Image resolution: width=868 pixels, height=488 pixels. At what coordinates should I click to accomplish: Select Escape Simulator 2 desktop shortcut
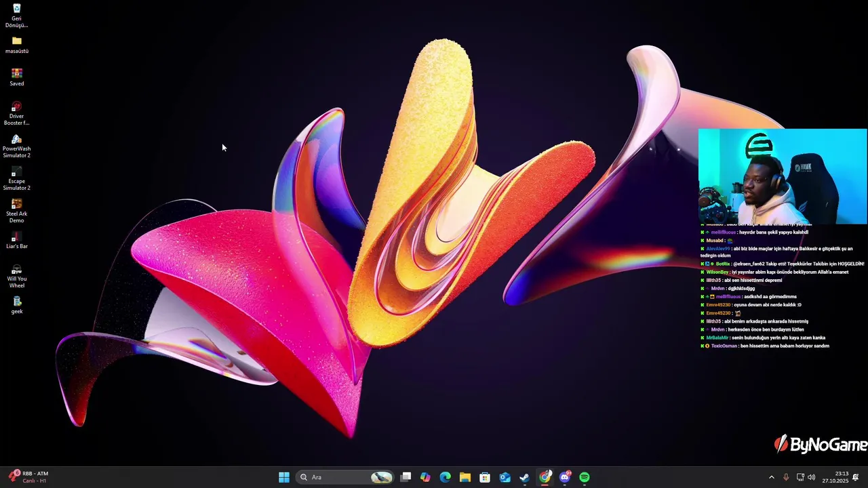pyautogui.click(x=17, y=178)
